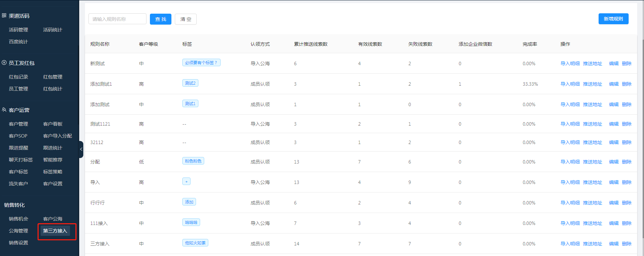Click 推送地址 for the 添加测试1 rule
The height and width of the screenshot is (256, 644).
click(x=592, y=84)
